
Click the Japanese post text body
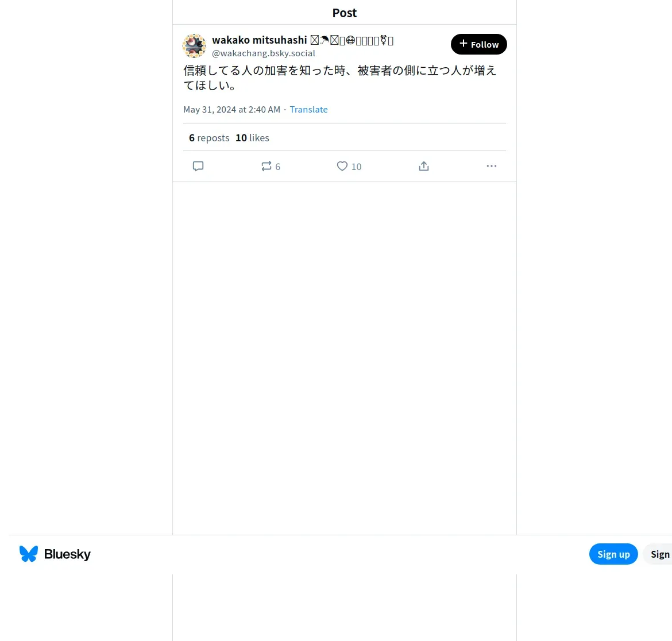tap(340, 78)
